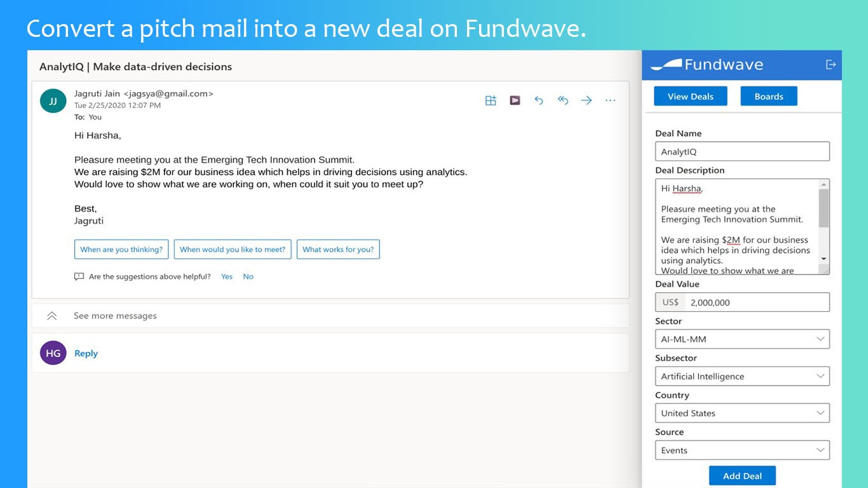Click the description scrollbar up arrow
Viewport: 868px width, 488px height.
(x=824, y=184)
